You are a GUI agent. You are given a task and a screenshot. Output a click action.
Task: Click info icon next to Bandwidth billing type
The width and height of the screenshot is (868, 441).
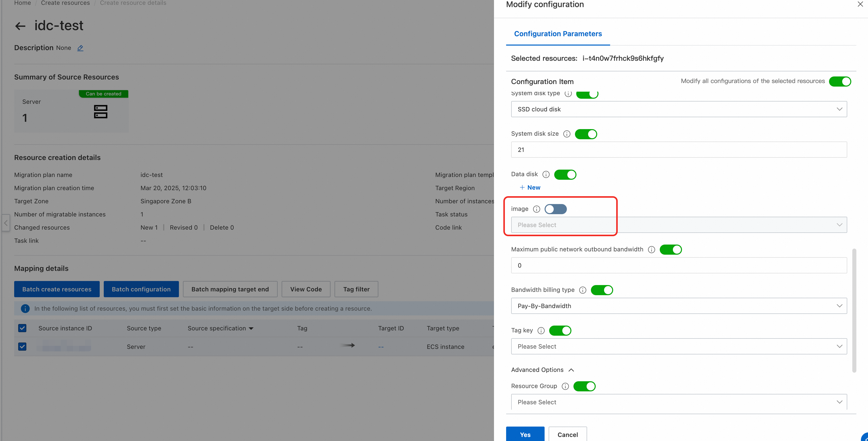coord(583,290)
